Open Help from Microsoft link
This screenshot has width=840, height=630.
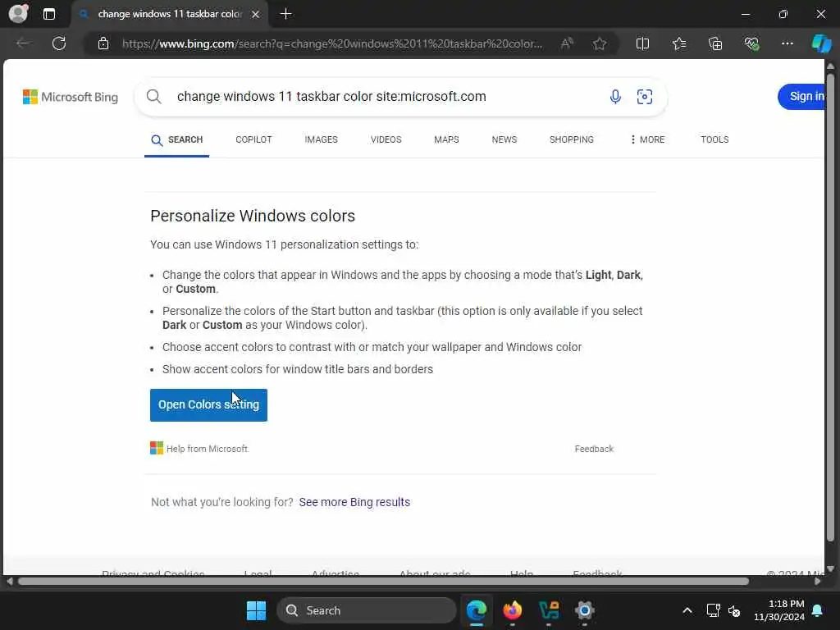click(199, 449)
